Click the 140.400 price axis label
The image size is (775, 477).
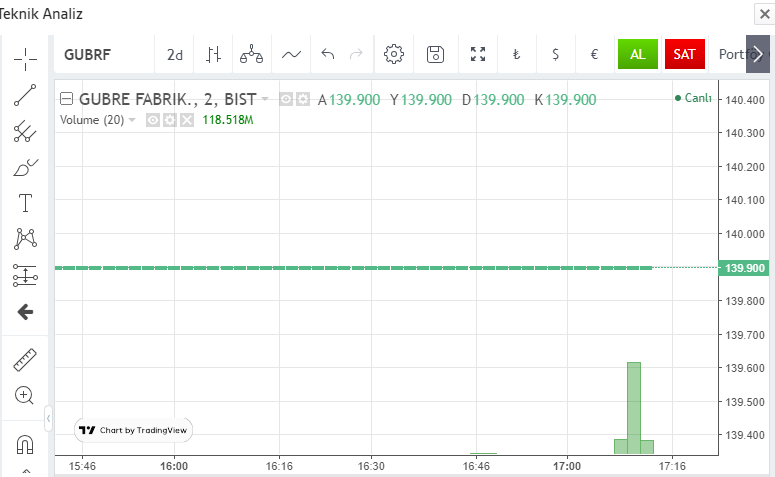745,100
